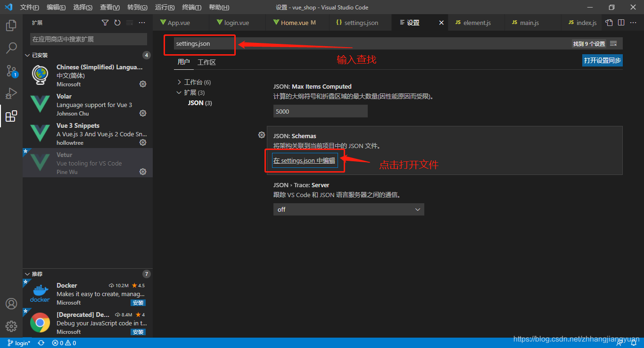Image resolution: width=644 pixels, height=348 pixels.
Task: Clear the settings search filter
Action: tap(613, 43)
